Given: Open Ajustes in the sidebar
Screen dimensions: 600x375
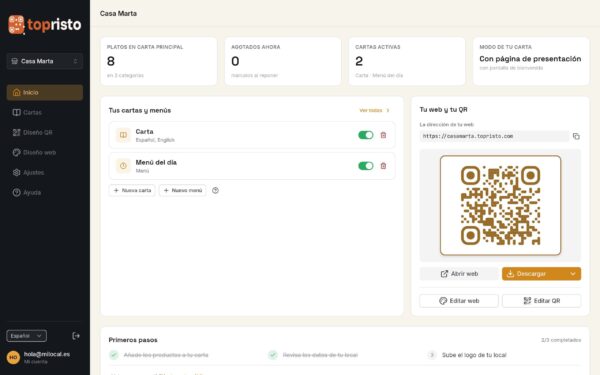Looking at the screenshot, I should click(45, 173).
